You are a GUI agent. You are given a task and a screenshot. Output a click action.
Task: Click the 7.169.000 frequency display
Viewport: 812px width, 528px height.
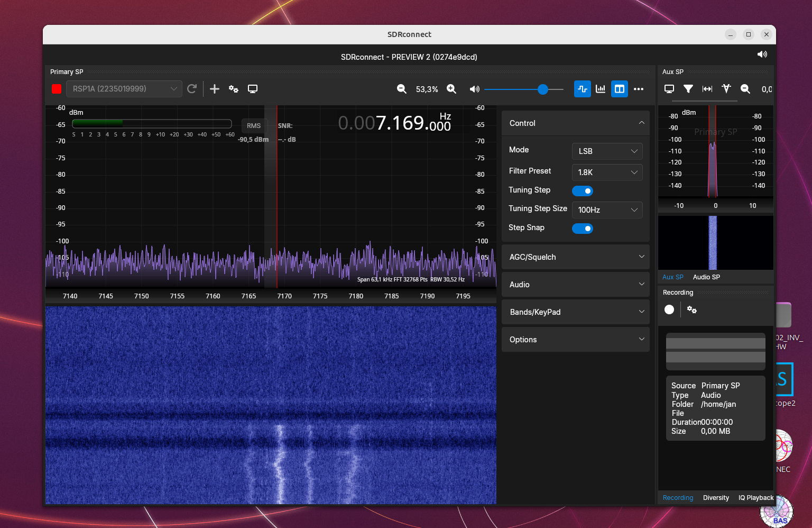click(394, 123)
